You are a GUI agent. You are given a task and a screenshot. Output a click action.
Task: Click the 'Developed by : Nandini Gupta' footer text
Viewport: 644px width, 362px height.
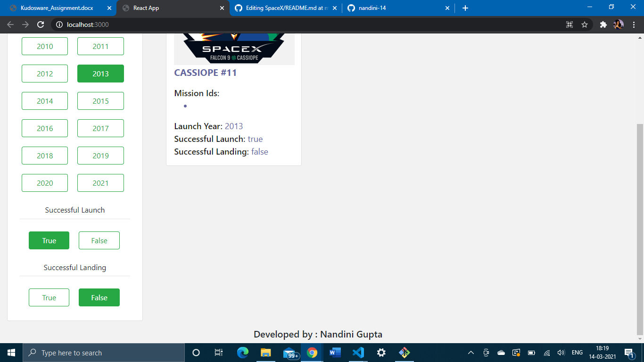coord(318,334)
